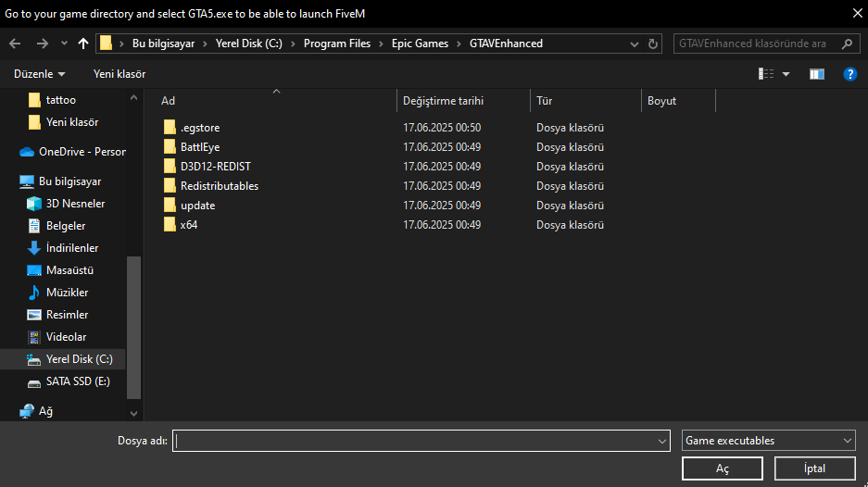Select the Redistributables folder
868x487 pixels.
pos(220,186)
